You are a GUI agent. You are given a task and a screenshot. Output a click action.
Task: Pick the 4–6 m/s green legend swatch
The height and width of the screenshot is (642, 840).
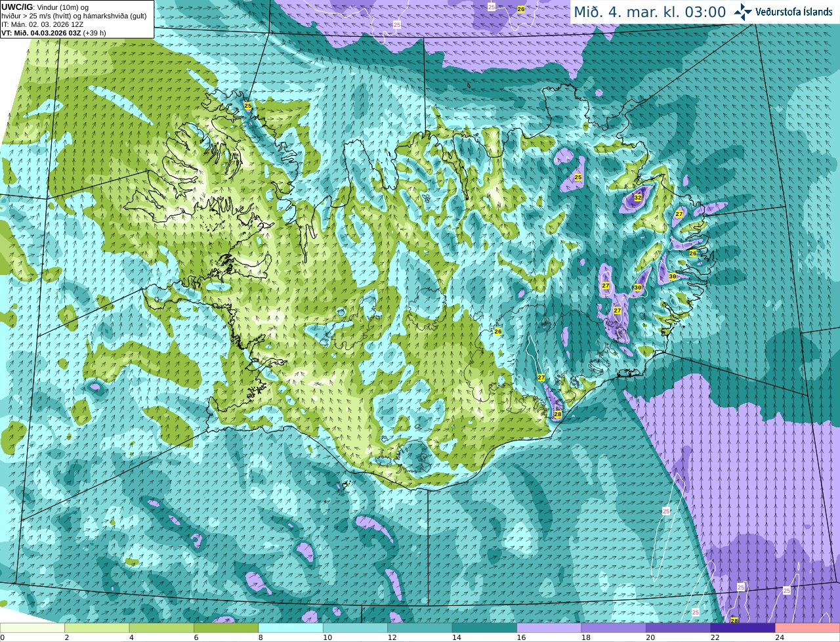(x=161, y=628)
